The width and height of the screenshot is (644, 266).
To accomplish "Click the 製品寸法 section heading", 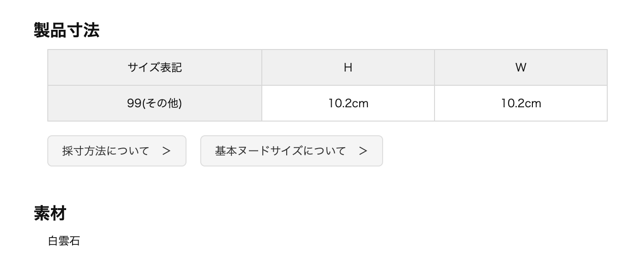I will [67, 30].
